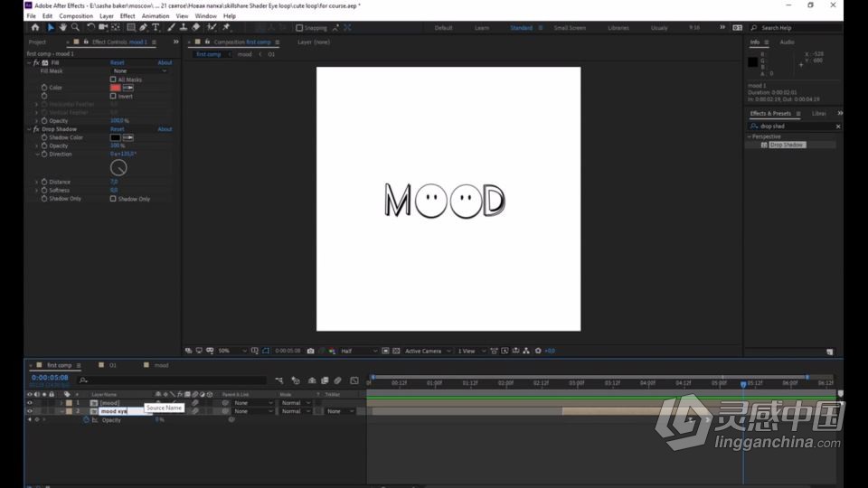Toggle the Snapping checkbox
Image resolution: width=868 pixels, height=488 pixels.
pyautogui.click(x=299, y=28)
